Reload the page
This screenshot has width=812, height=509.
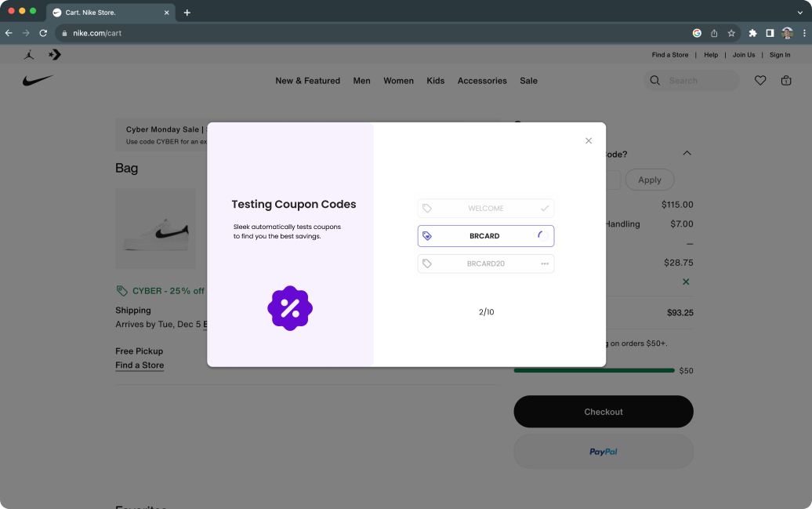[43, 33]
